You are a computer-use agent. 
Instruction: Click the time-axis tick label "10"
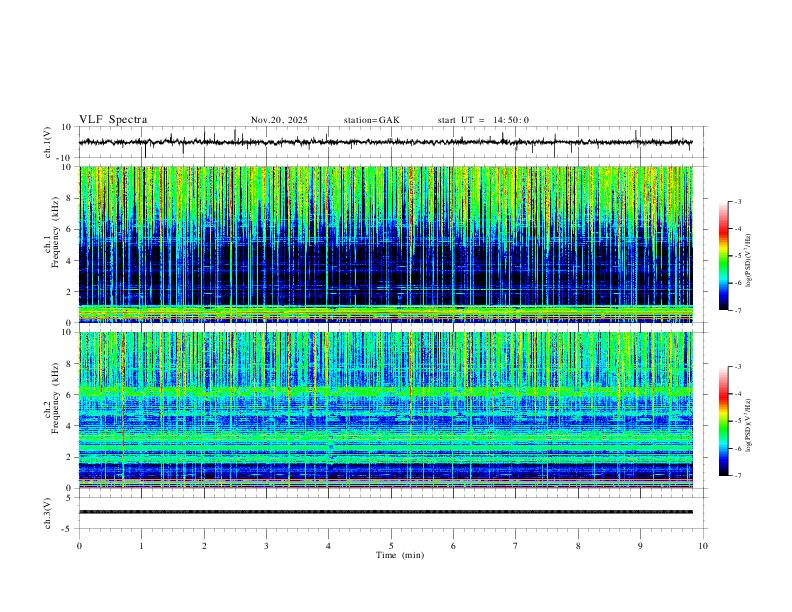click(x=703, y=546)
